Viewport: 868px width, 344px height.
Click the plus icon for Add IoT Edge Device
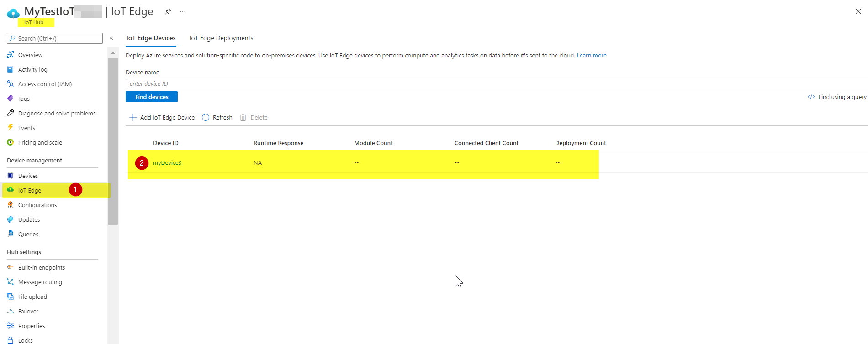coord(133,117)
